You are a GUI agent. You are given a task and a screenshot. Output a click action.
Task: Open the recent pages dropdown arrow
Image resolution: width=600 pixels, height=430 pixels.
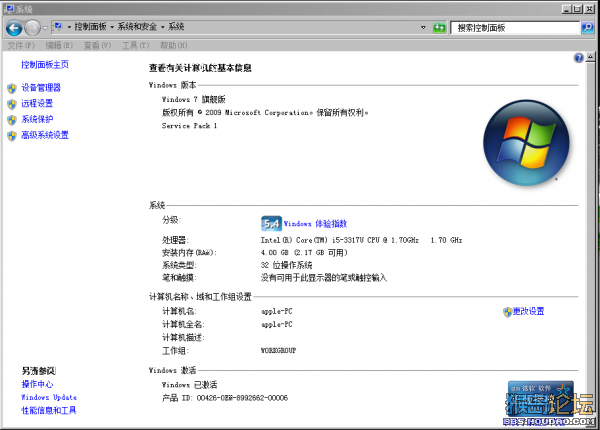pos(45,28)
